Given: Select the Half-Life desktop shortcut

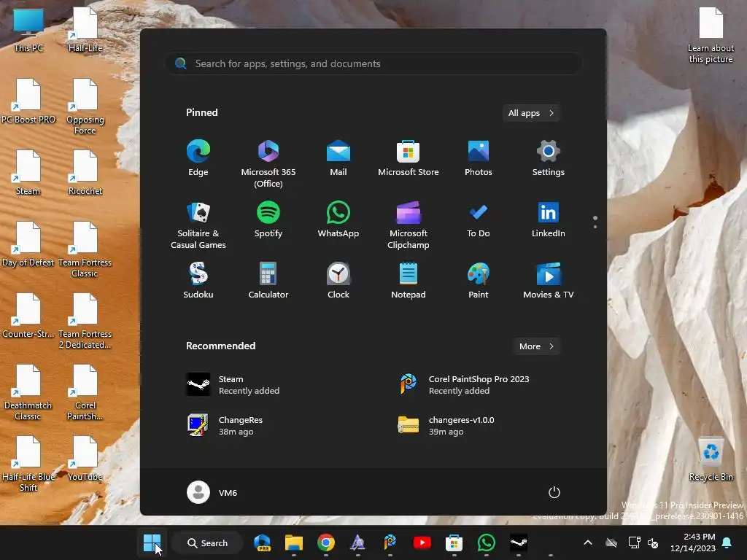Looking at the screenshot, I should point(85,29).
